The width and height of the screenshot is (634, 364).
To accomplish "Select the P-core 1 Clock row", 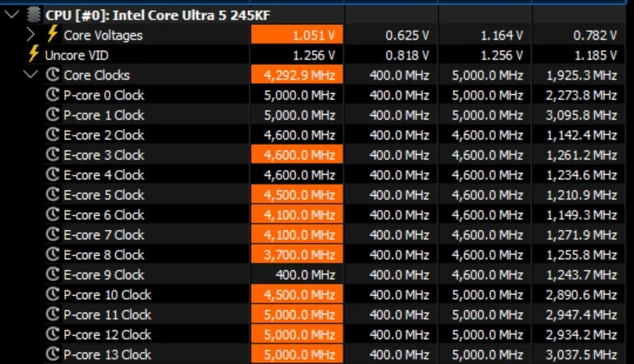I will (x=103, y=115).
